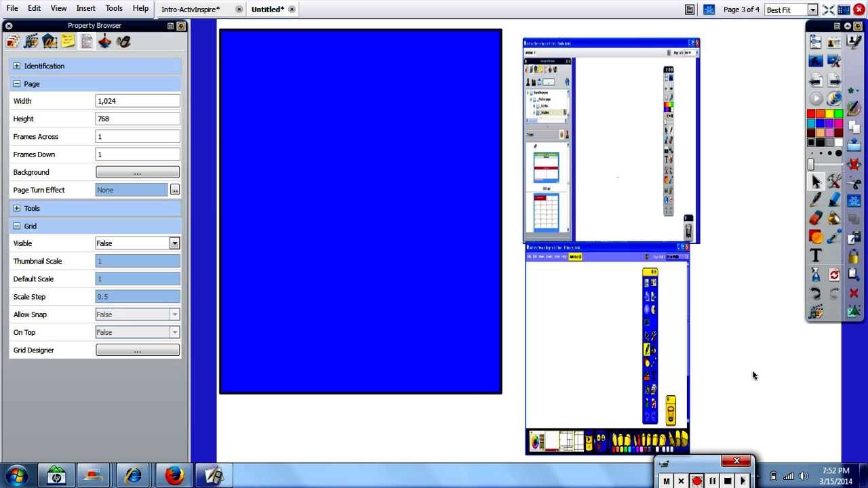Toggle Design Mode blue icon in menu bar
The image size is (868, 488).
click(709, 9)
